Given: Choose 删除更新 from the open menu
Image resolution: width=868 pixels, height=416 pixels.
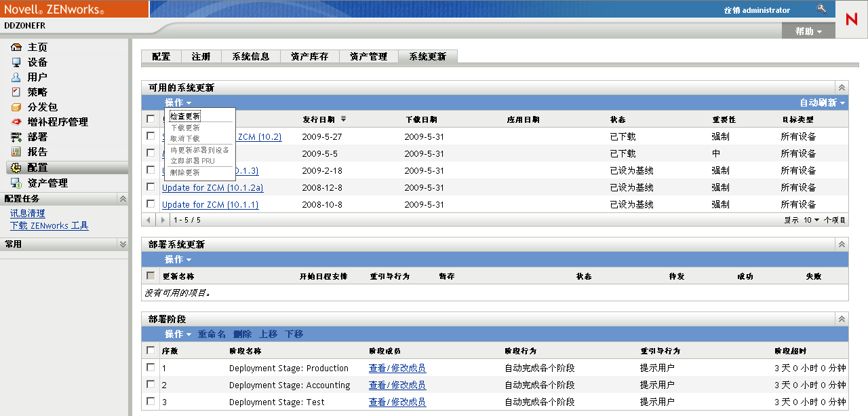Looking at the screenshot, I should coord(185,172).
